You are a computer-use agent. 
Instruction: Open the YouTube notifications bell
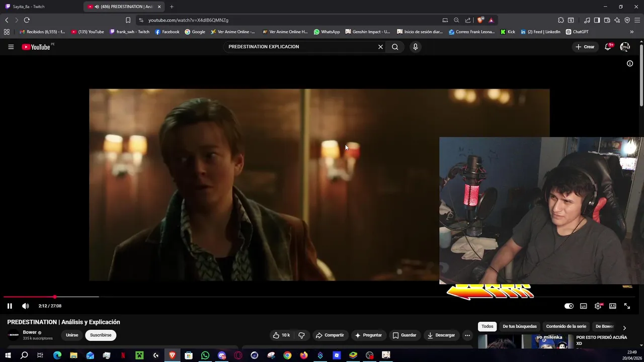608,47
